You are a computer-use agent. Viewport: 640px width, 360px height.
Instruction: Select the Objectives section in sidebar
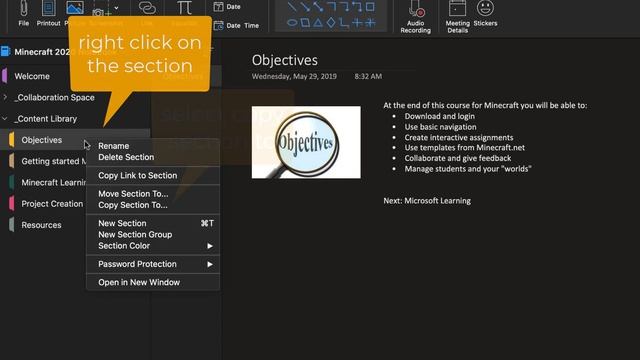click(42, 140)
